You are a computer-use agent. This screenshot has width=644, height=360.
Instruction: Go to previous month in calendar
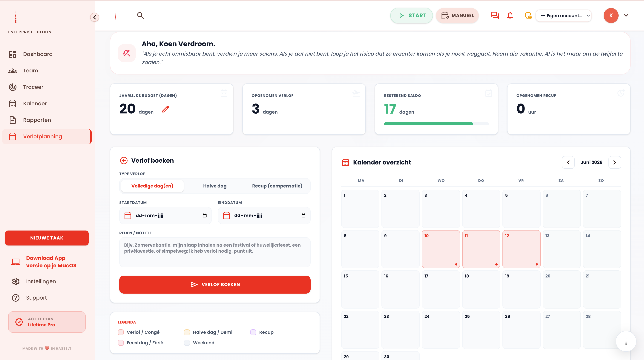pyautogui.click(x=568, y=162)
